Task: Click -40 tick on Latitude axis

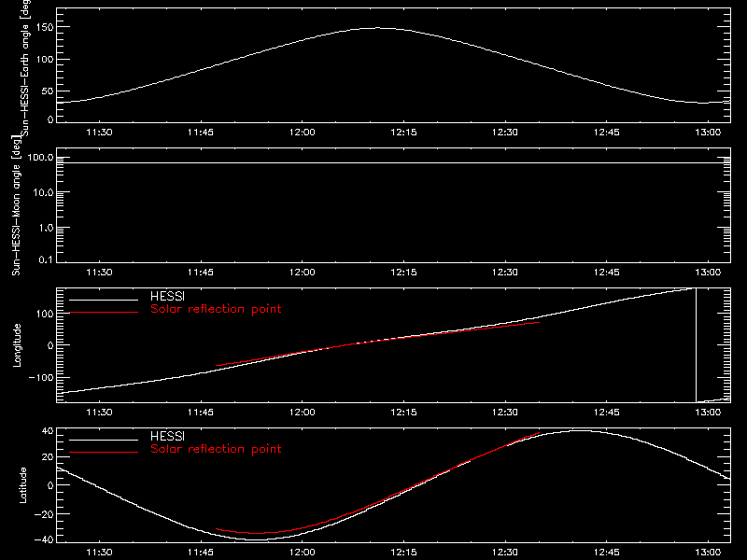Action: (44, 540)
